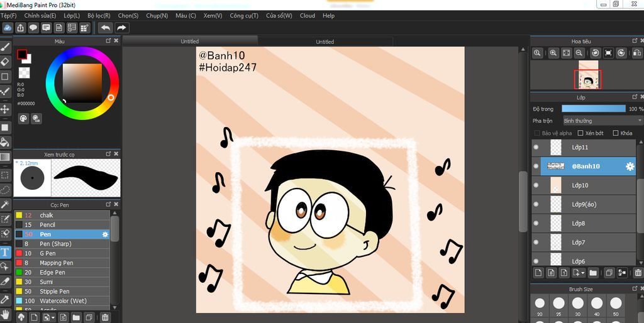Screen dimensions: 644x323
Task: Select the Lasso selection tool
Action: [5, 190]
